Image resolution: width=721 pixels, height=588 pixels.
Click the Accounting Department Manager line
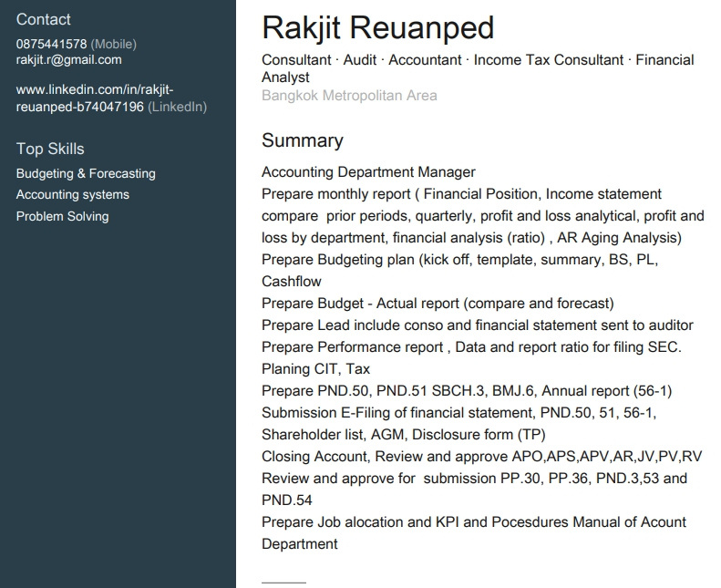click(x=368, y=172)
